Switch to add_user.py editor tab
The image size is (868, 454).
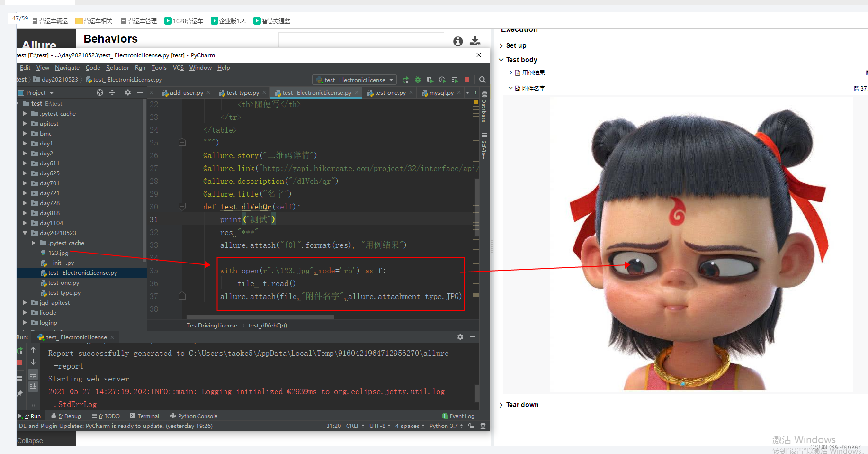point(186,93)
